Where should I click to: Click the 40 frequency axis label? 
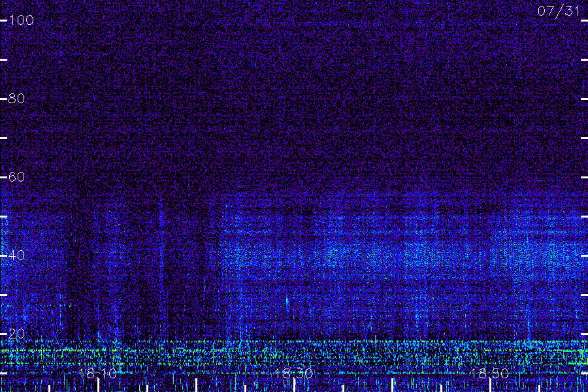pyautogui.click(x=16, y=255)
